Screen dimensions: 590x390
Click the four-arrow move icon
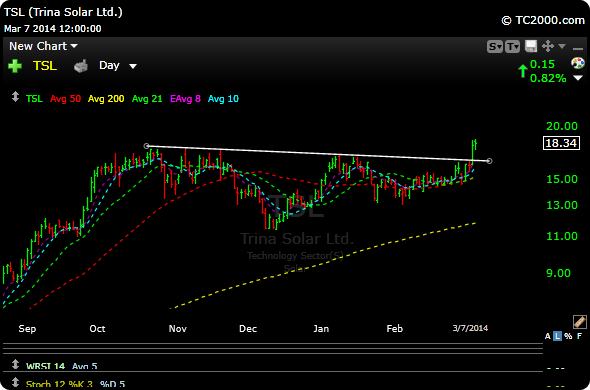point(548,47)
